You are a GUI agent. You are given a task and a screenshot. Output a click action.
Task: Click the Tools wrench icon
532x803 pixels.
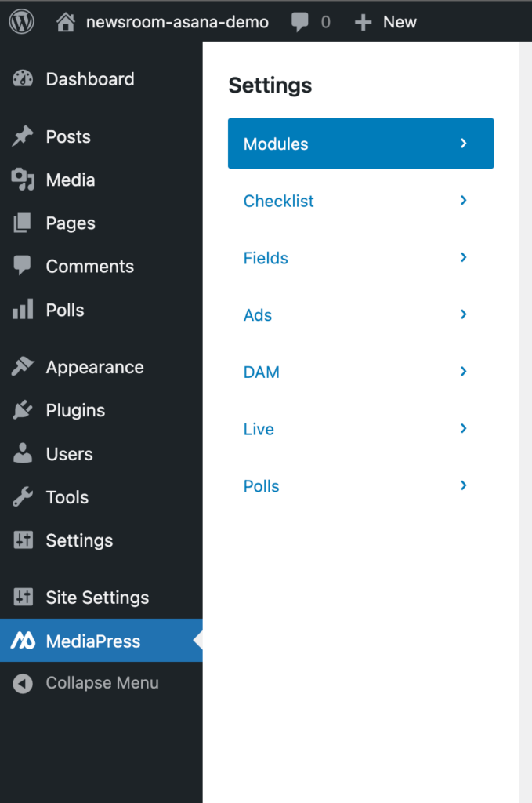tap(23, 497)
